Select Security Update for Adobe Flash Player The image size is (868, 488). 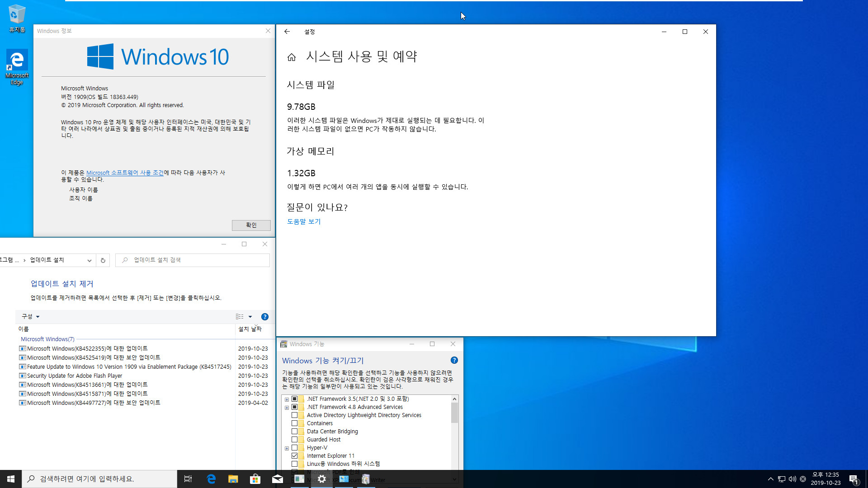click(144, 376)
